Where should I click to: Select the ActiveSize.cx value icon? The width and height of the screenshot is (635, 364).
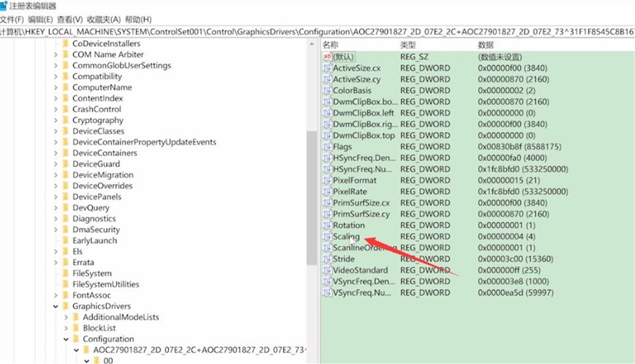[327, 68]
